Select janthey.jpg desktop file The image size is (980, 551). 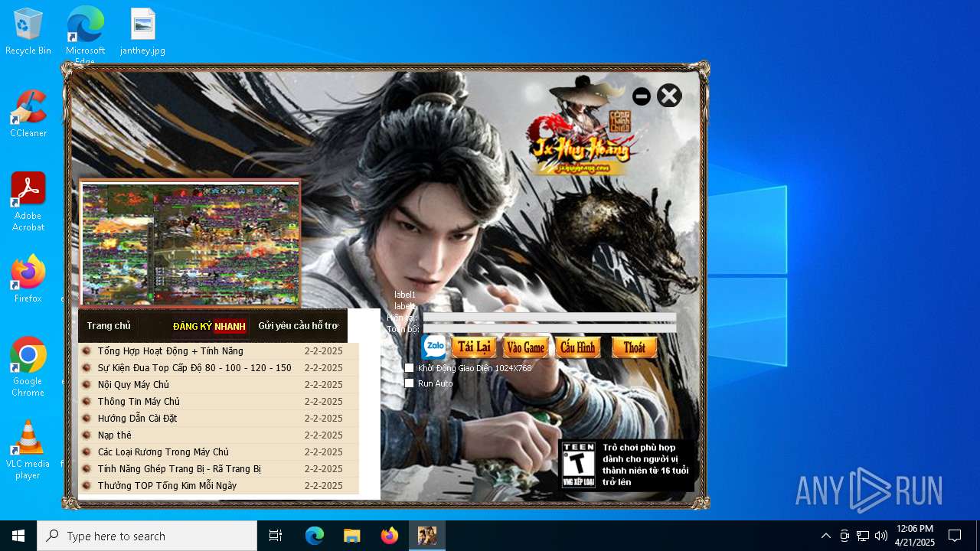pyautogui.click(x=142, y=32)
